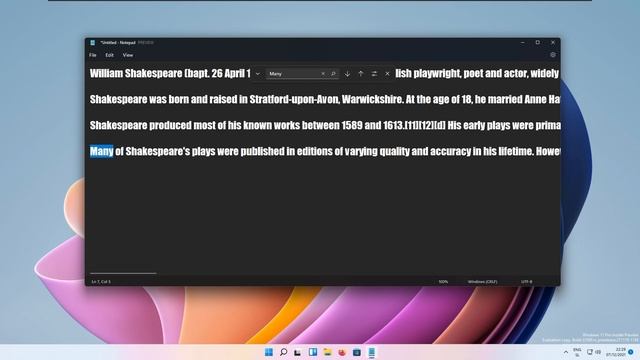
Task: Click the magnifier search icon in find box
Action: [333, 74]
